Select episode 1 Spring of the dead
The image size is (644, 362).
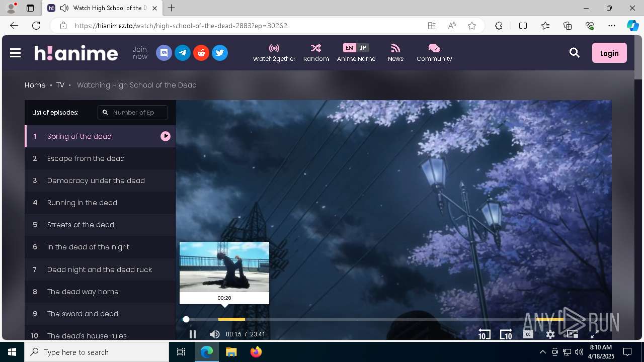(x=100, y=136)
